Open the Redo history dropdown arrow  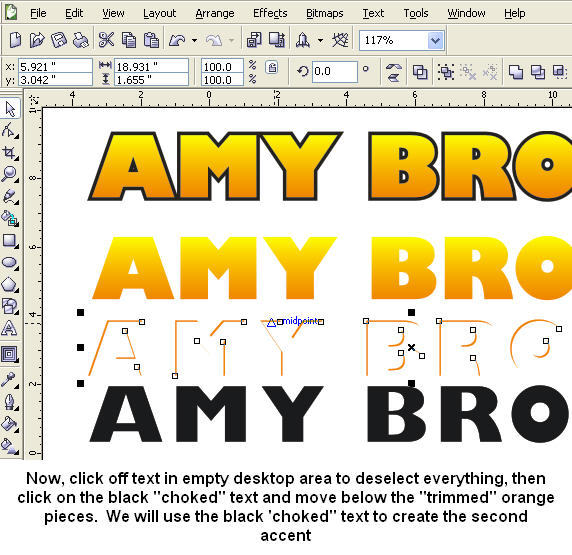[x=232, y=40]
